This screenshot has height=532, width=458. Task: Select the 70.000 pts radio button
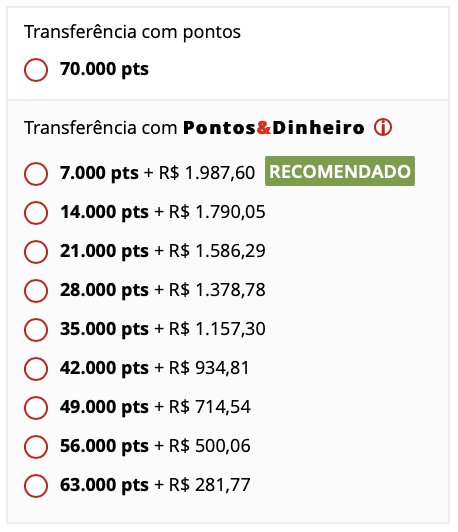36,70
